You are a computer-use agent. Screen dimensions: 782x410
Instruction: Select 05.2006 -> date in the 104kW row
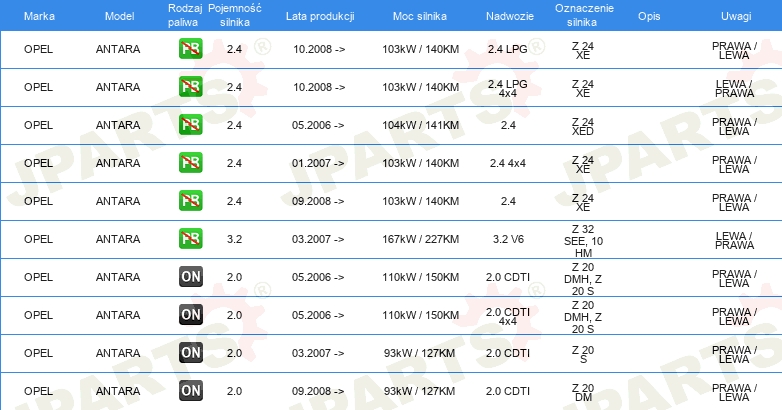[x=318, y=125]
